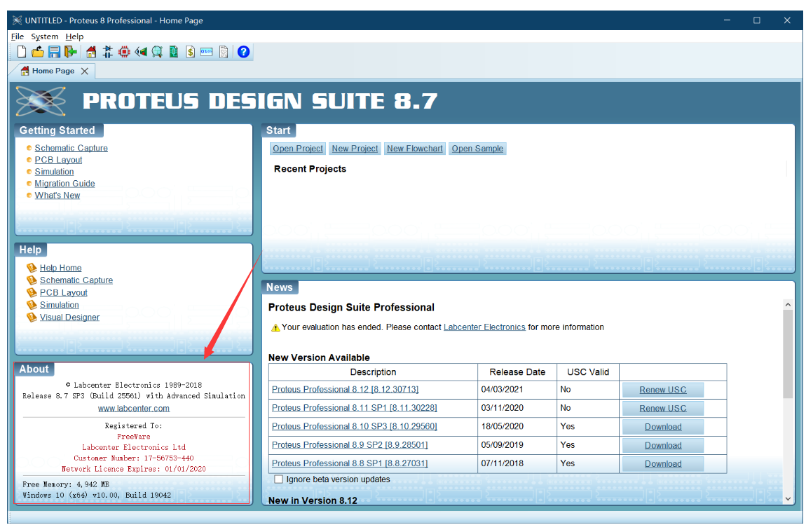Screen dimensions: 806x532
Task: Maximize the Proteus window
Action: [757, 20]
